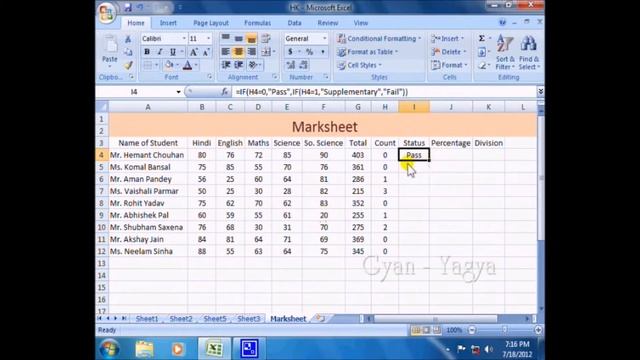Open the View ribbon tab

tap(361, 23)
